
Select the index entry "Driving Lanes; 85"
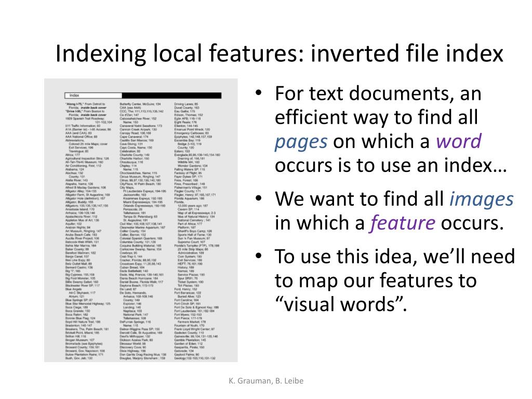tap(187, 104)
